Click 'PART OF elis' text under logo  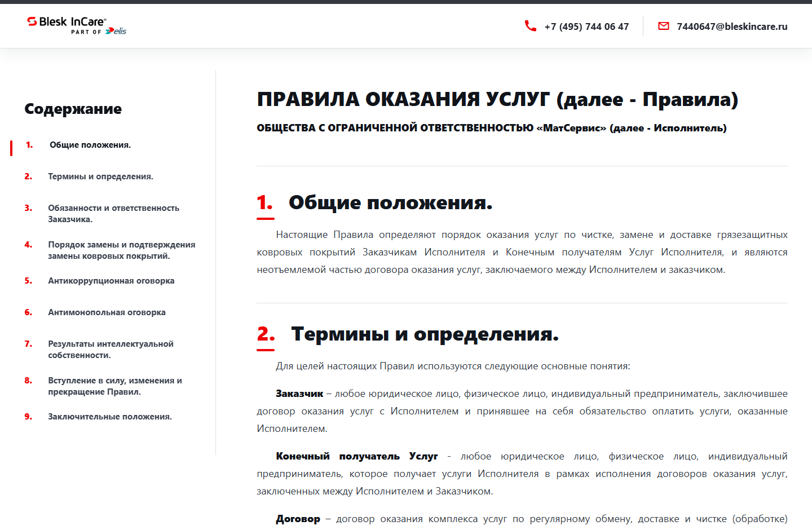(99, 32)
